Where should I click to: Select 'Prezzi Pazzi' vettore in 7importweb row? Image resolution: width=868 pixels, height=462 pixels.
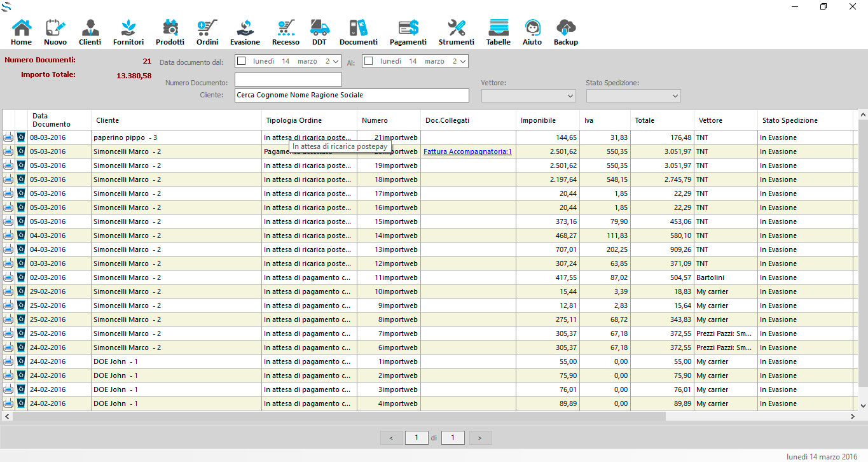726,333
